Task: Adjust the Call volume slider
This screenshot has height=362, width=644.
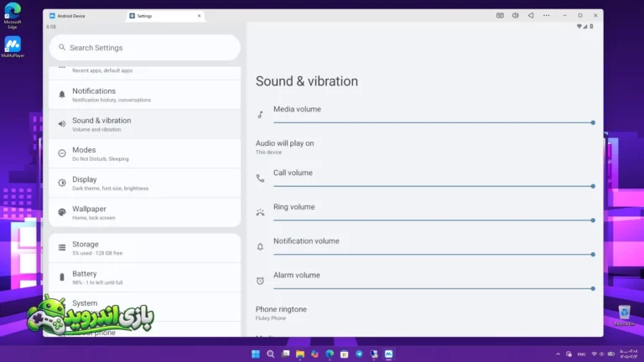Action: pos(434,186)
